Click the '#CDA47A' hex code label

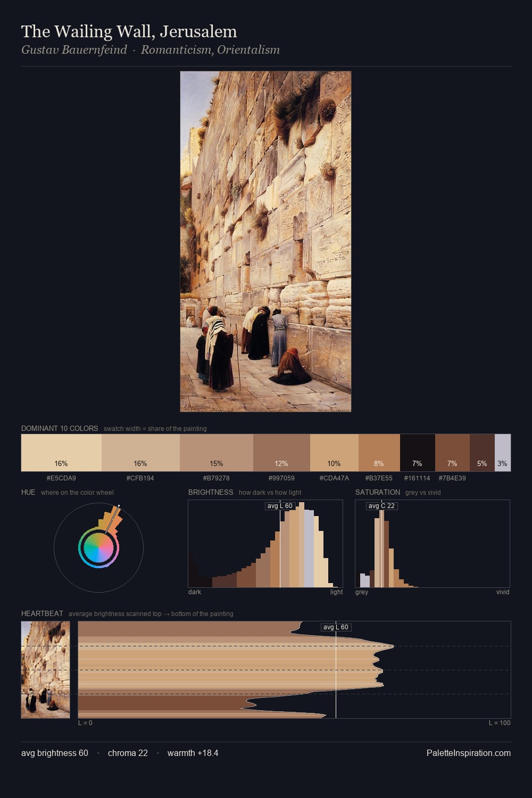click(x=334, y=478)
